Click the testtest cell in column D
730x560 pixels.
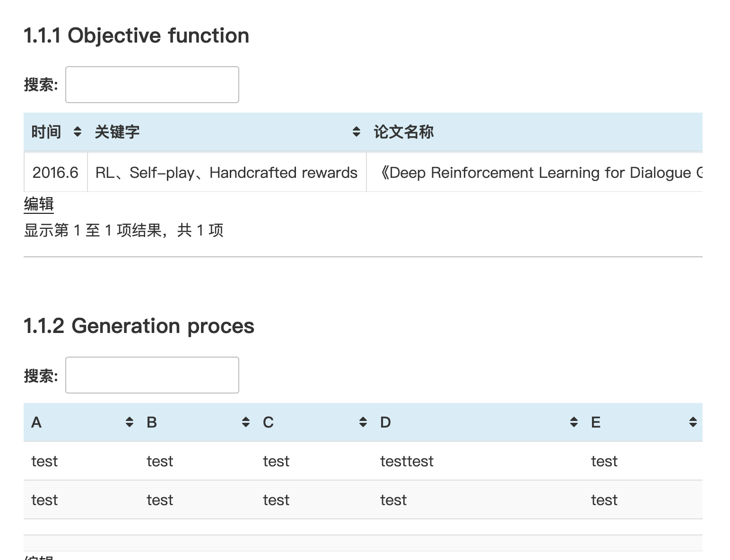pos(407,461)
